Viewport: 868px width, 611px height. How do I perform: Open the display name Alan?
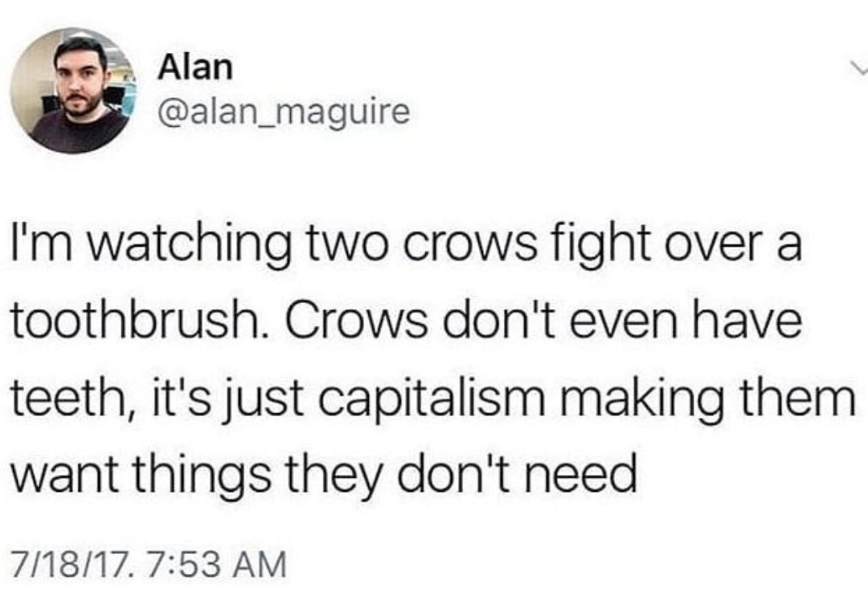point(195,68)
